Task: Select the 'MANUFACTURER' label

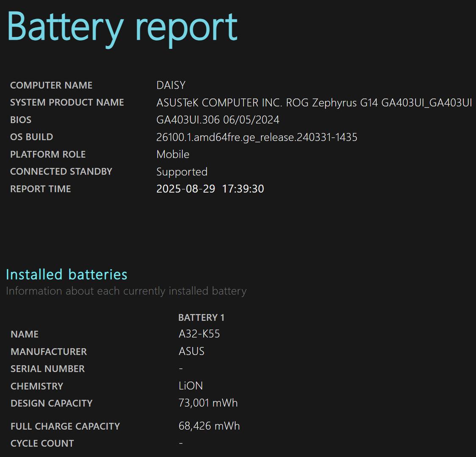Action: click(49, 352)
